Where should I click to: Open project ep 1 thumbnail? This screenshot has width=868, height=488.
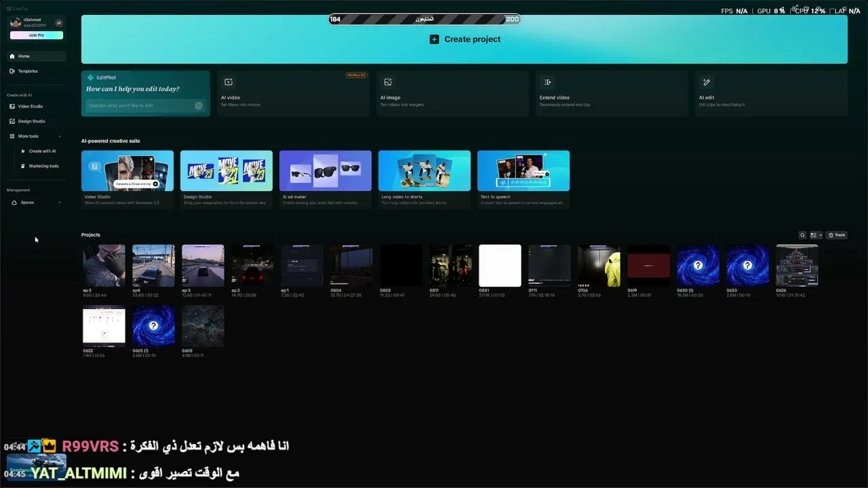(x=302, y=266)
